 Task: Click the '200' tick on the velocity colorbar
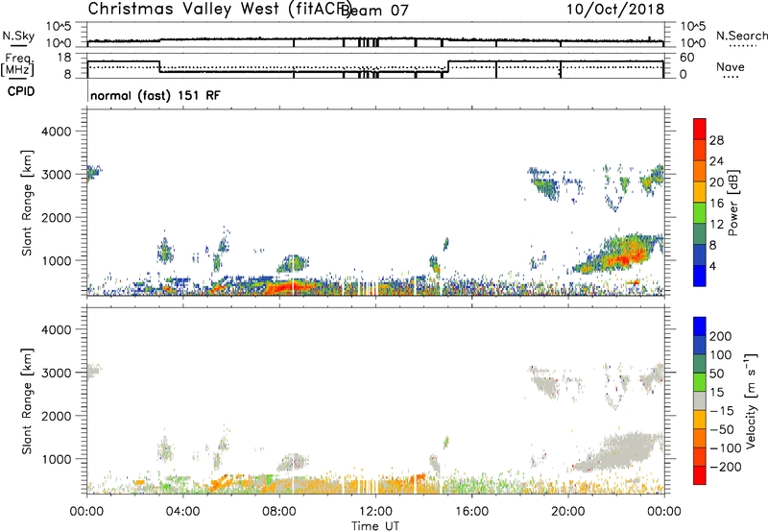pos(721,336)
